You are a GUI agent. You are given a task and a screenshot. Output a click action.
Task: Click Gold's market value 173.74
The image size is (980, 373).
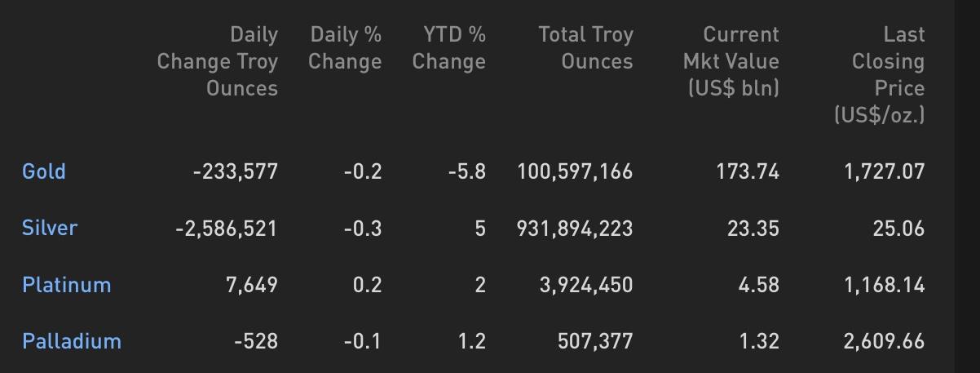753,171
